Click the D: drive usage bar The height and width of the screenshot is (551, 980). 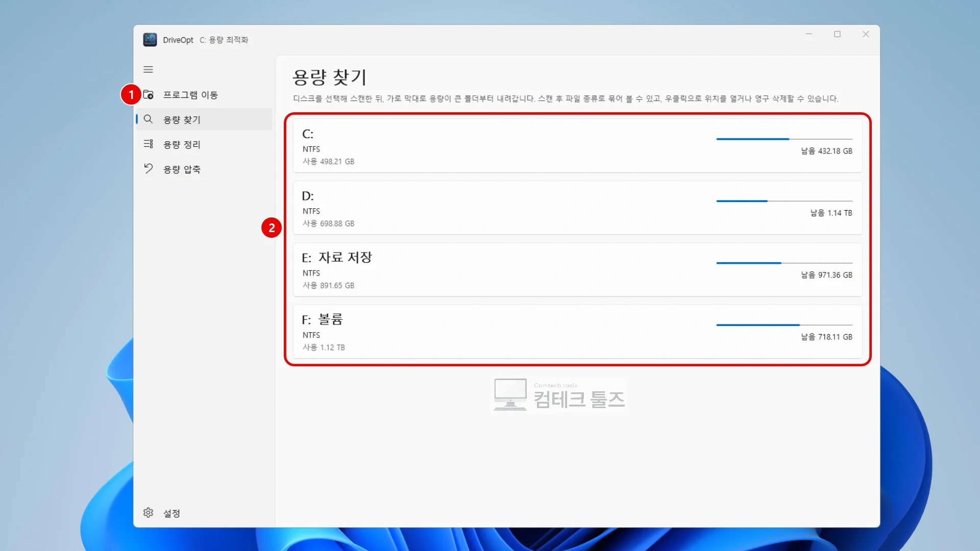coord(784,201)
